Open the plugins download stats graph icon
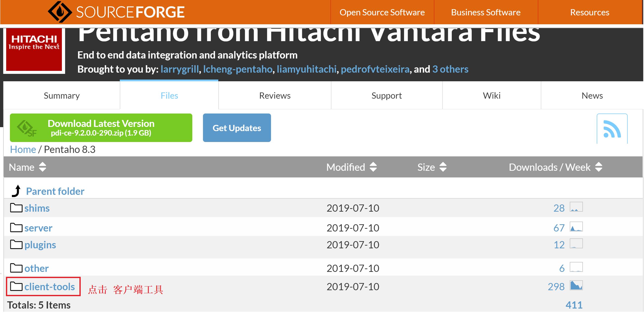 pyautogui.click(x=576, y=243)
